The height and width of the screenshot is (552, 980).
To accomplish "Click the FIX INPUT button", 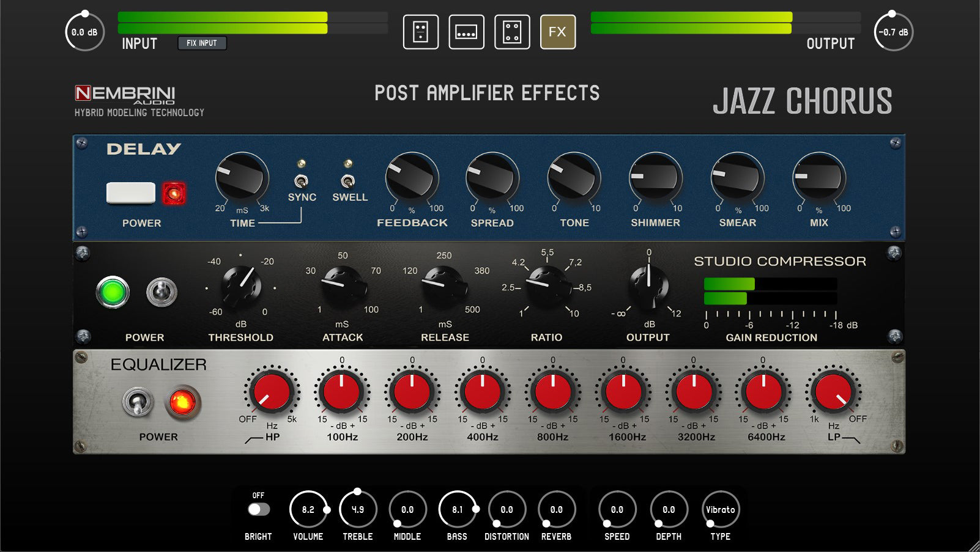I will point(202,43).
